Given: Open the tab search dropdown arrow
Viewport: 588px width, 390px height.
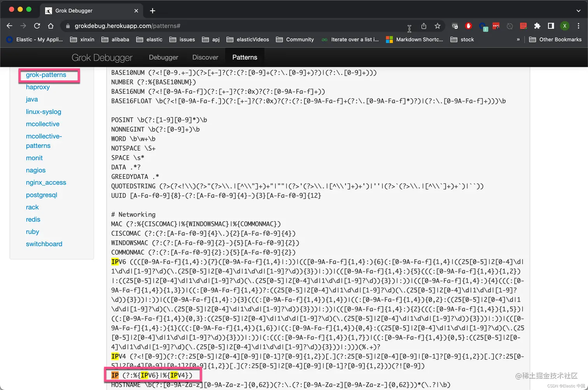Looking at the screenshot, I should pos(578,11).
